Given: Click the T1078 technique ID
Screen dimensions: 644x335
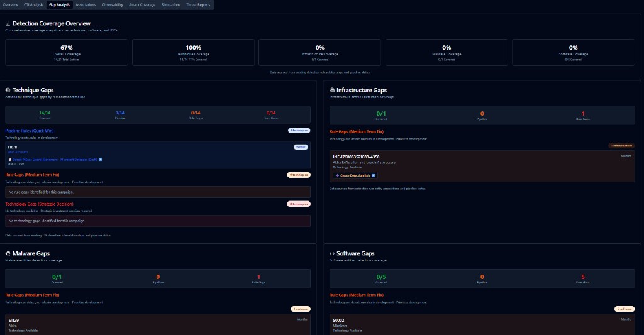Looking at the screenshot, I should [x=13, y=147].
